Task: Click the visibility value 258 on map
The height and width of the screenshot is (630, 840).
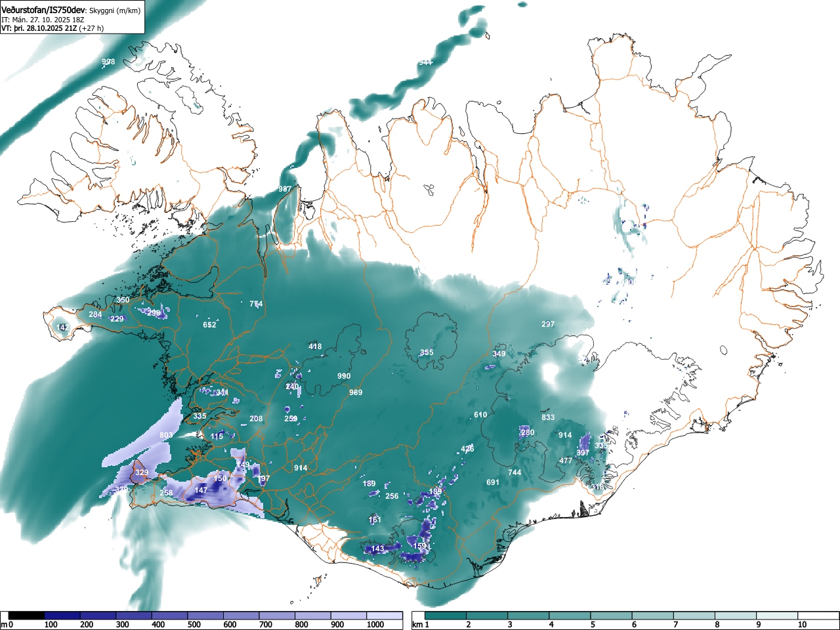Action: pos(167,493)
